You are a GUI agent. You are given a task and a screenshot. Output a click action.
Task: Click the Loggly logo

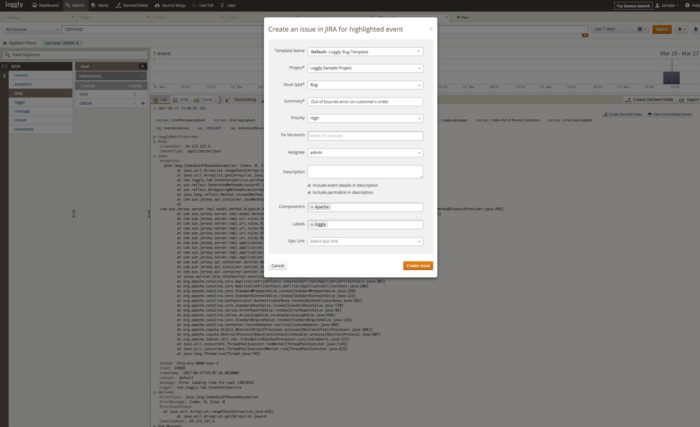(x=17, y=5)
